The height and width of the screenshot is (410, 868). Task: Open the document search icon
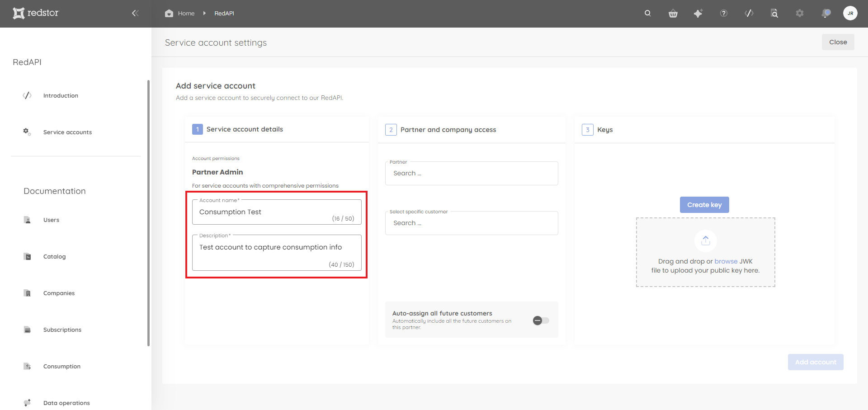(774, 13)
